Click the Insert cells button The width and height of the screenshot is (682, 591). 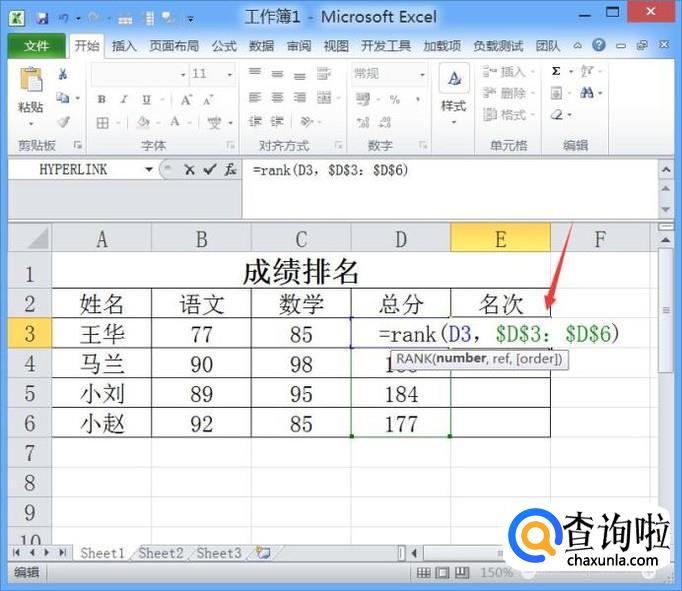pos(508,71)
